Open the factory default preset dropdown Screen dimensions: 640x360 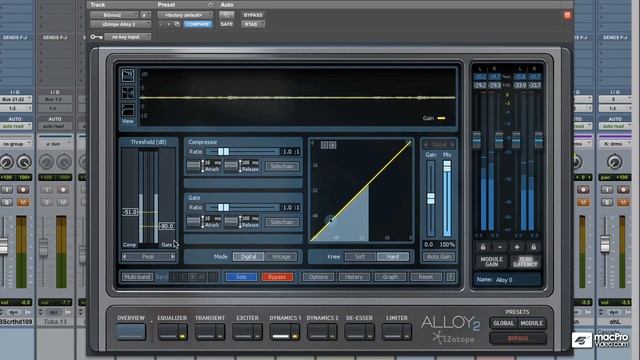tap(185, 15)
